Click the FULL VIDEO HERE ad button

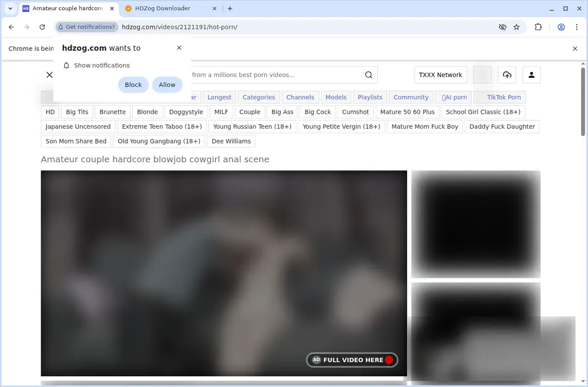point(352,360)
